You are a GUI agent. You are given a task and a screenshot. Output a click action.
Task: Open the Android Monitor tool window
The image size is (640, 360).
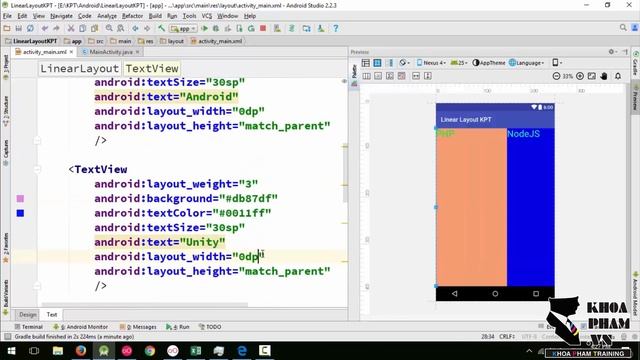pos(80,327)
